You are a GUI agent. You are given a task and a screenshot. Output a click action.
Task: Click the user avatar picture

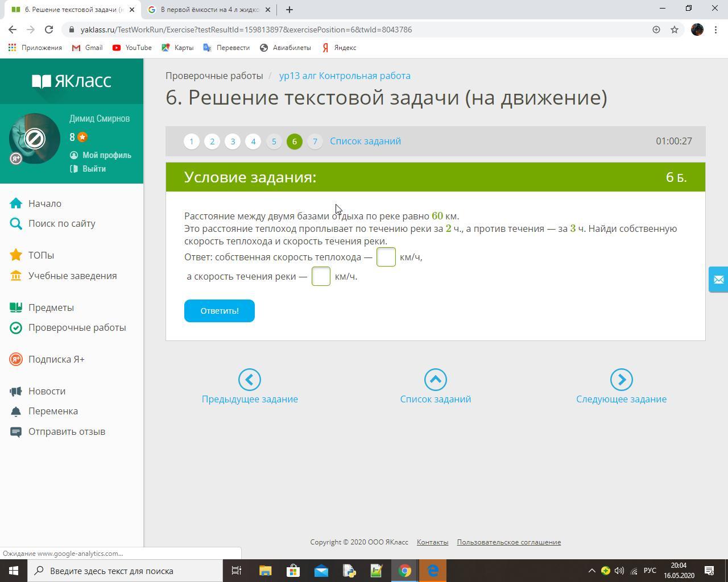coord(35,139)
